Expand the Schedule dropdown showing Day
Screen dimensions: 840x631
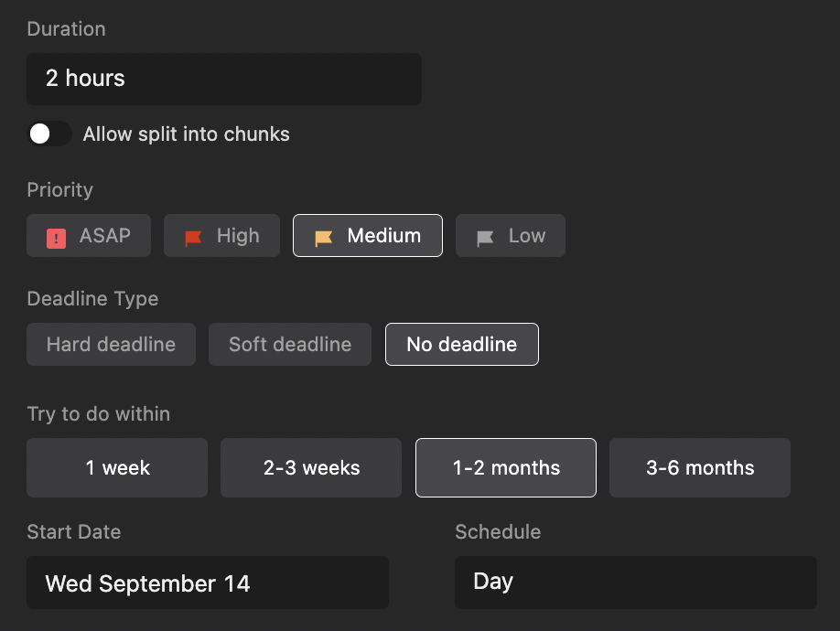point(635,583)
